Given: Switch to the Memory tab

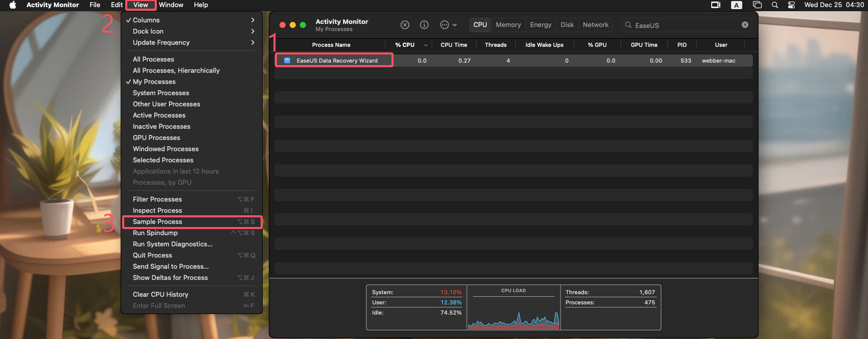Looking at the screenshot, I should [x=508, y=25].
